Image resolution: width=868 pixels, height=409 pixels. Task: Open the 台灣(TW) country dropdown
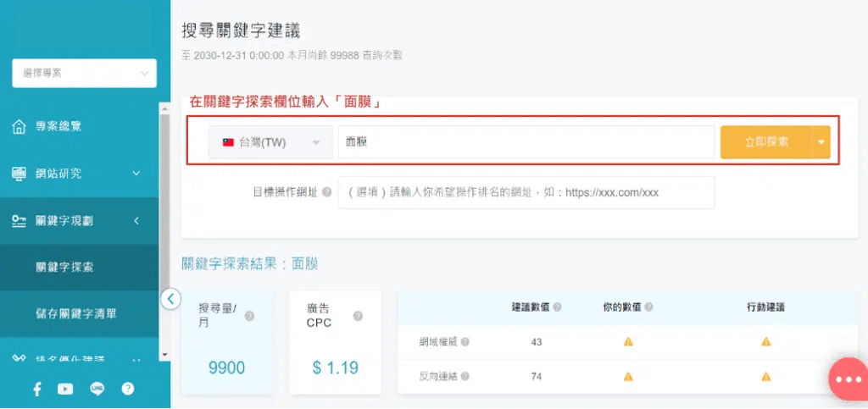click(270, 142)
